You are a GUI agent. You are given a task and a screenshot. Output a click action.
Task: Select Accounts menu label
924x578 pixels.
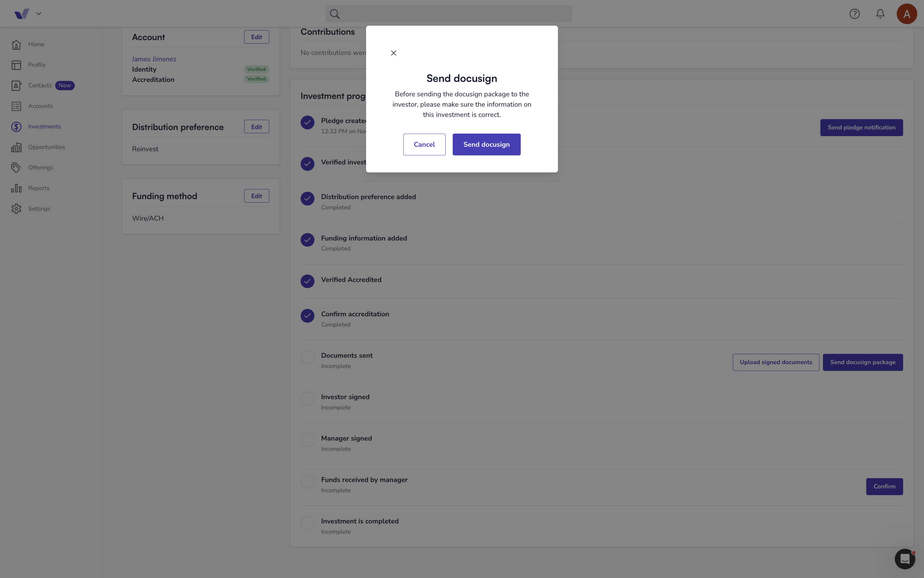40,106
